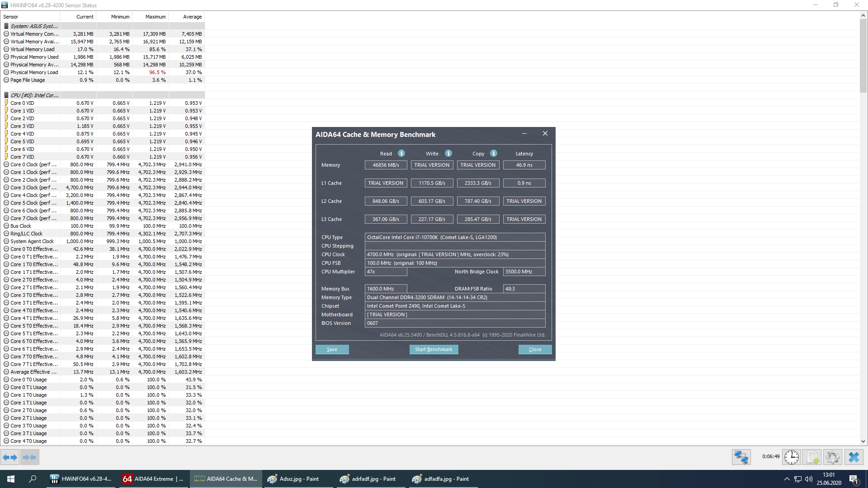Click the Read info icon in AIDA64
The height and width of the screenshot is (488, 868).
(401, 153)
